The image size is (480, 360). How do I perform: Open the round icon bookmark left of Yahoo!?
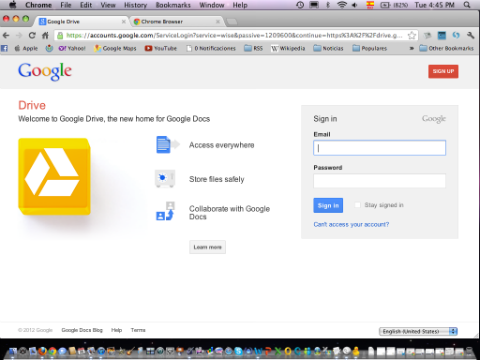point(49,48)
